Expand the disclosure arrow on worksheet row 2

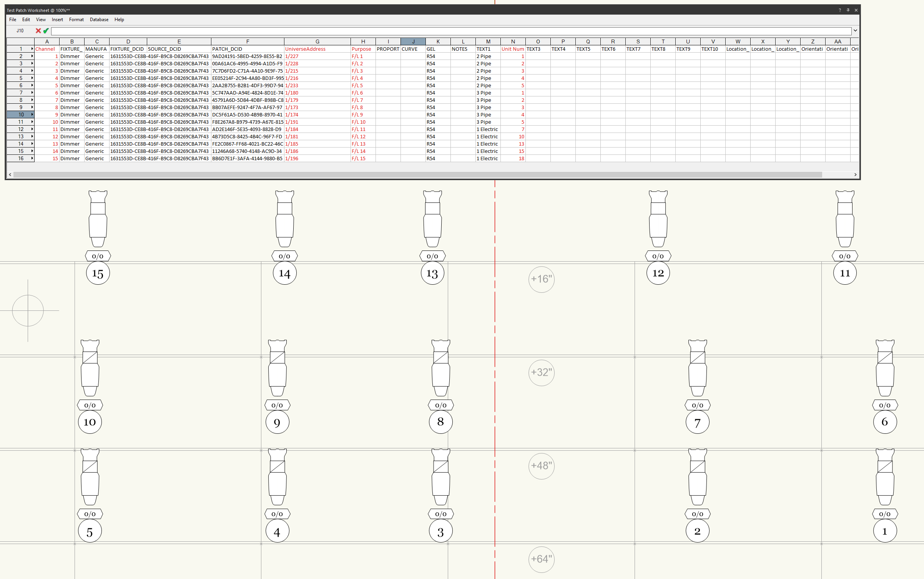pyautogui.click(x=32, y=56)
